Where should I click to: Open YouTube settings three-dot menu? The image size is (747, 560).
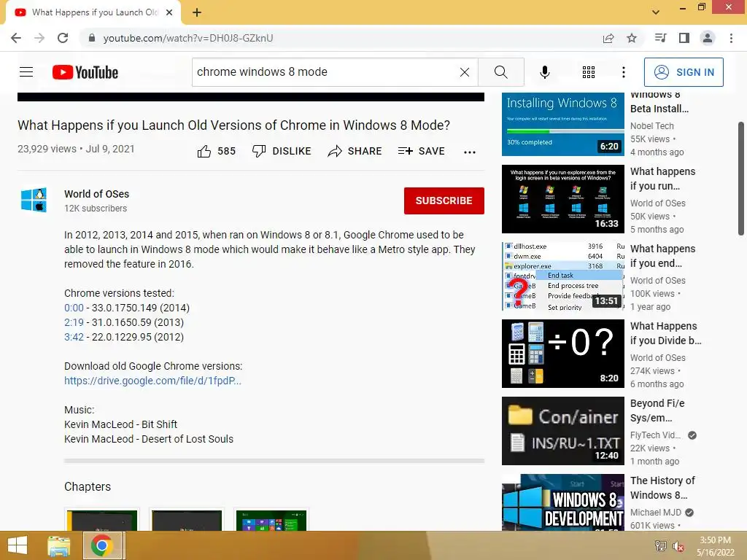(623, 72)
